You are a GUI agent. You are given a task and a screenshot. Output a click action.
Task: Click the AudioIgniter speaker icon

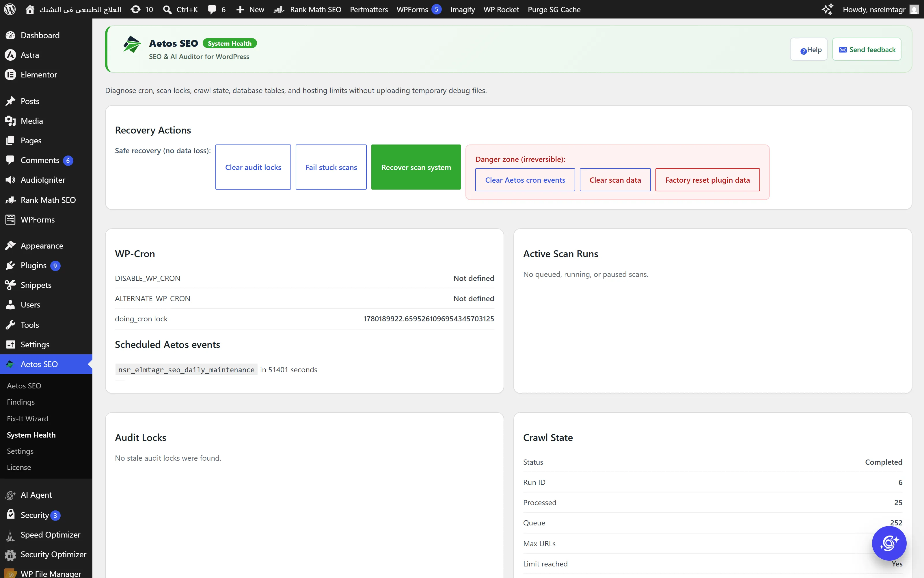coord(10,180)
